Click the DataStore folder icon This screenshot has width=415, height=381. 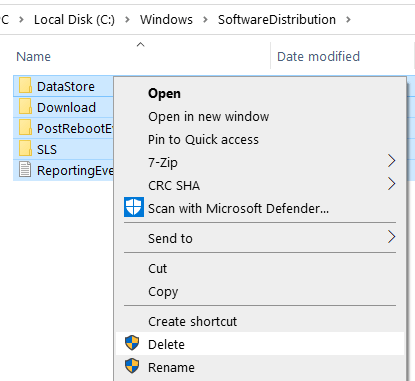[x=25, y=86]
